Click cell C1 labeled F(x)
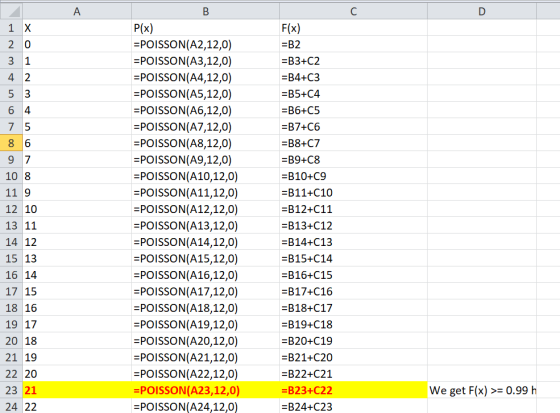 coord(353,28)
